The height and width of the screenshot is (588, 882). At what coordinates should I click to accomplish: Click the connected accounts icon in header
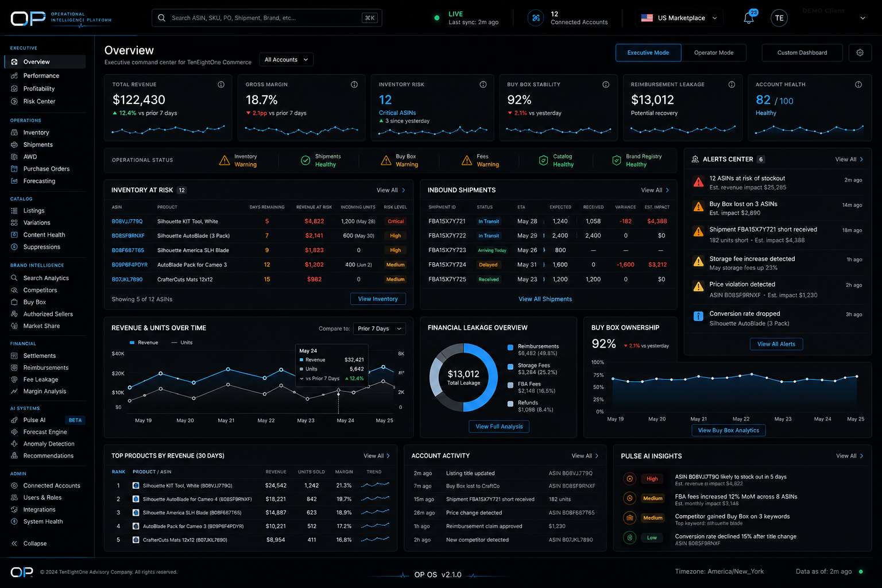(x=536, y=18)
